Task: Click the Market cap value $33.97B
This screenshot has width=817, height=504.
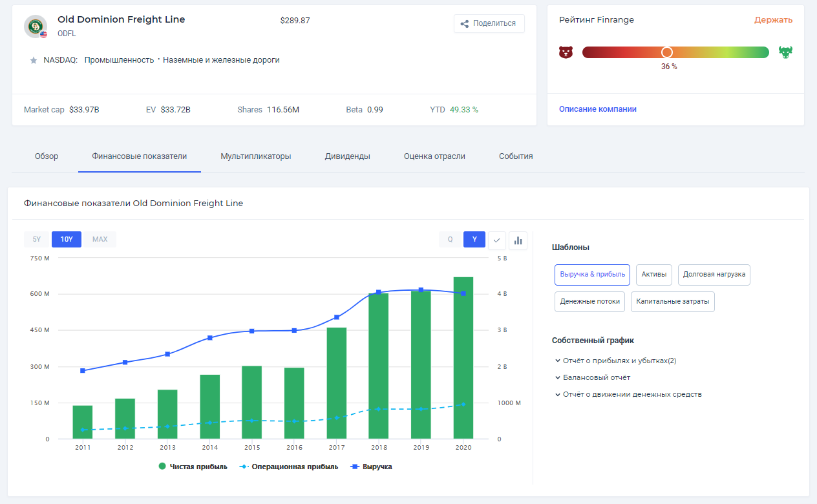Action: coord(84,110)
